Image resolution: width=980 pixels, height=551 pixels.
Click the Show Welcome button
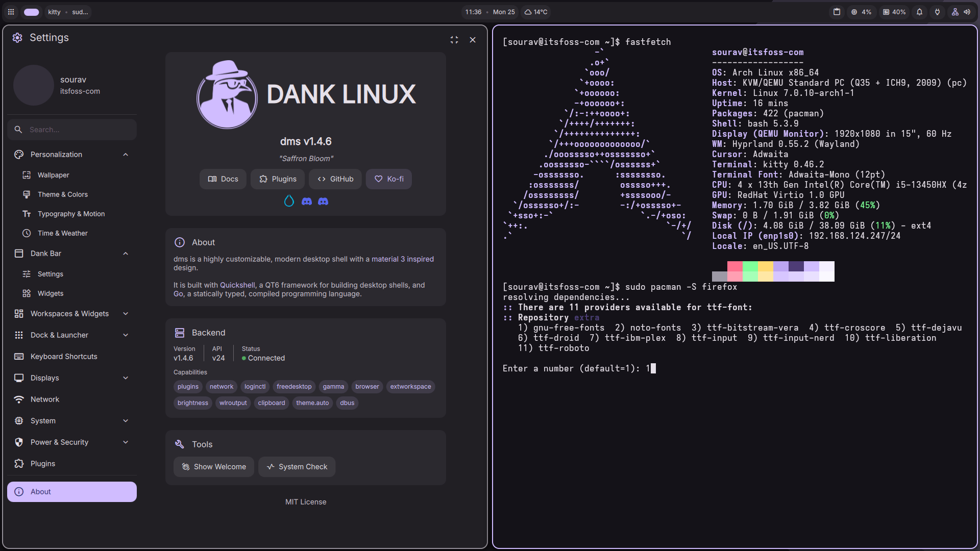click(214, 467)
